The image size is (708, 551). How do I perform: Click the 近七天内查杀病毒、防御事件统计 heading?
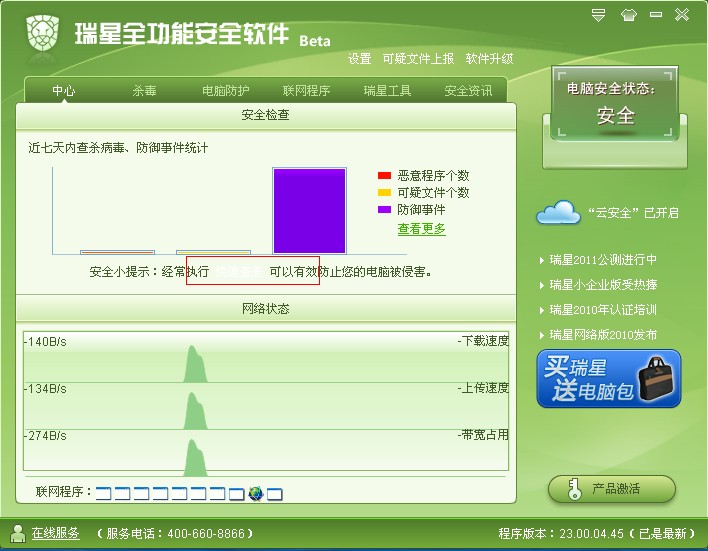click(x=118, y=148)
